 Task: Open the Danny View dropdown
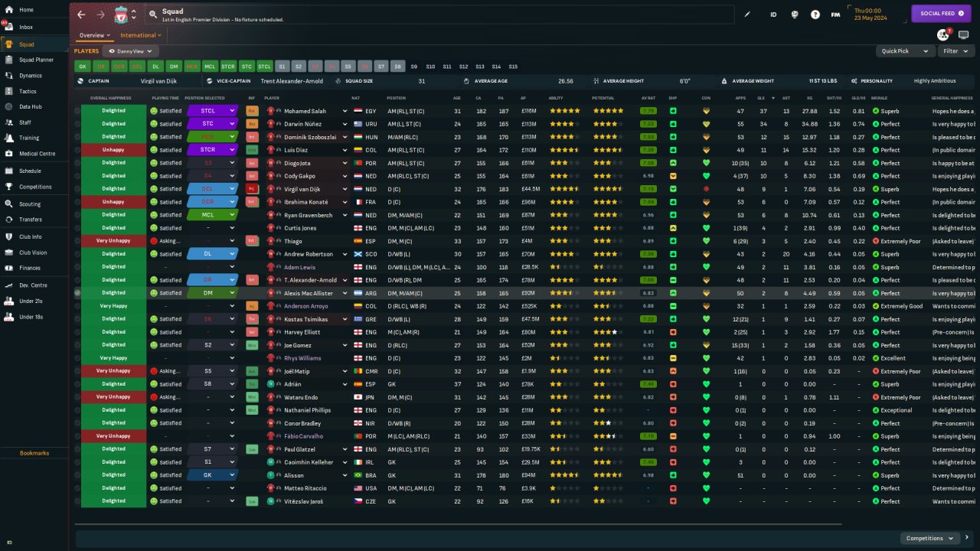click(x=130, y=51)
